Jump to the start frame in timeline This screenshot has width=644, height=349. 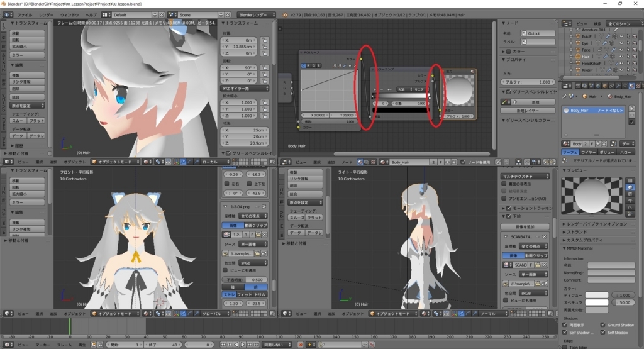click(223, 345)
